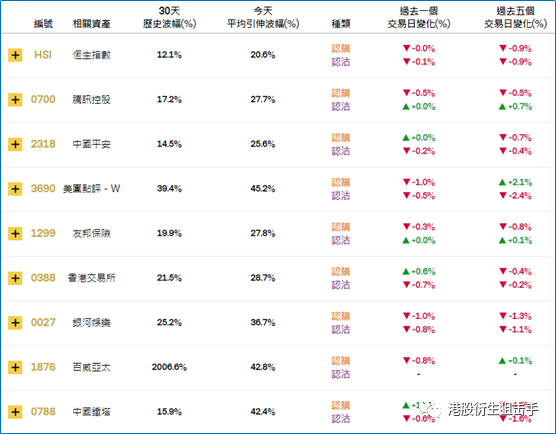Screen dimensions: 556x434
Task: Select the 香港交易所 asset name
Action: click(x=91, y=278)
